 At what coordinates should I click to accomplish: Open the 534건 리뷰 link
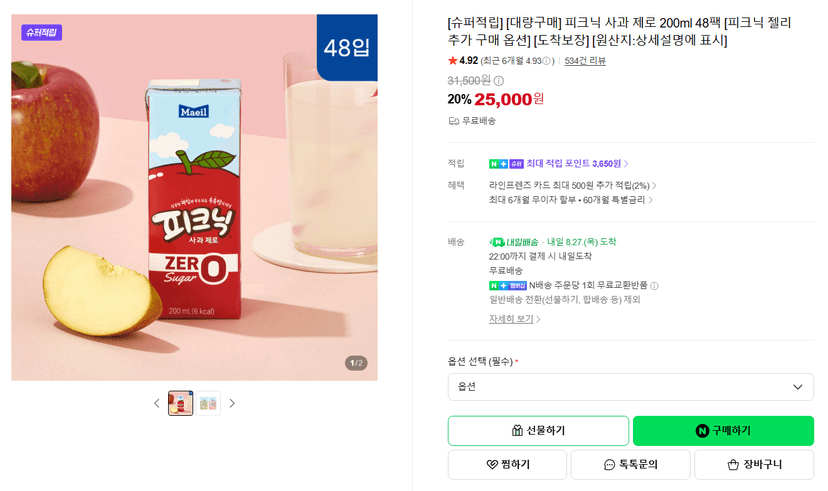[x=585, y=61]
